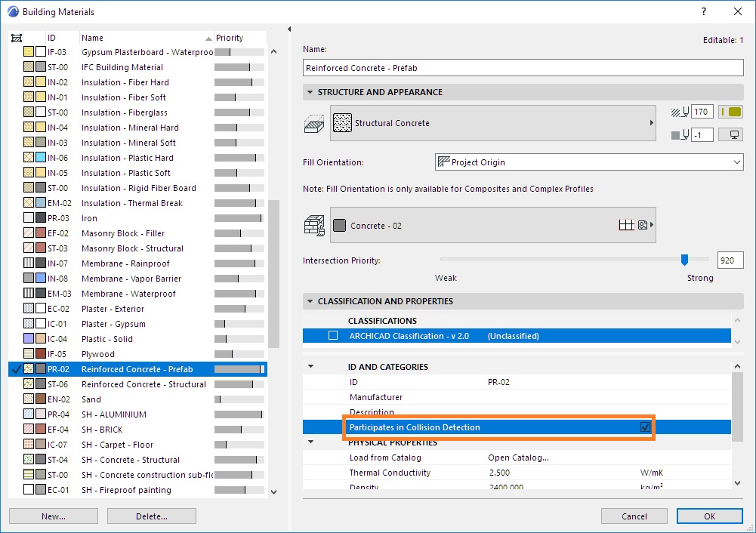Click the help question mark icon
Image resolution: width=756 pixels, height=533 pixels.
(703, 11)
